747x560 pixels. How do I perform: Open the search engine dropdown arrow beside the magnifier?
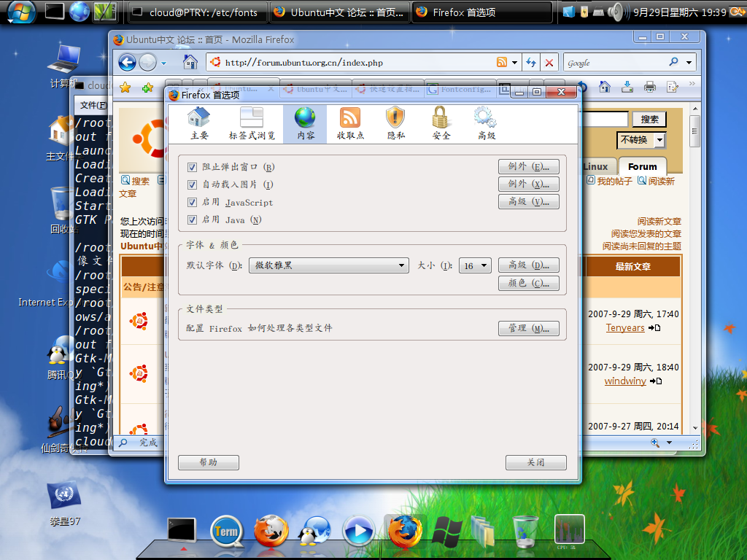[689, 63]
